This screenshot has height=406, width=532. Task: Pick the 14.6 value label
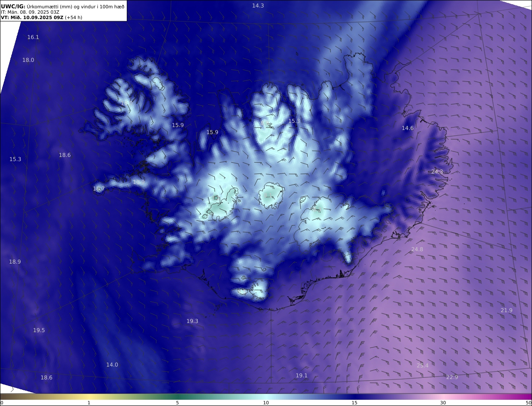coord(408,128)
